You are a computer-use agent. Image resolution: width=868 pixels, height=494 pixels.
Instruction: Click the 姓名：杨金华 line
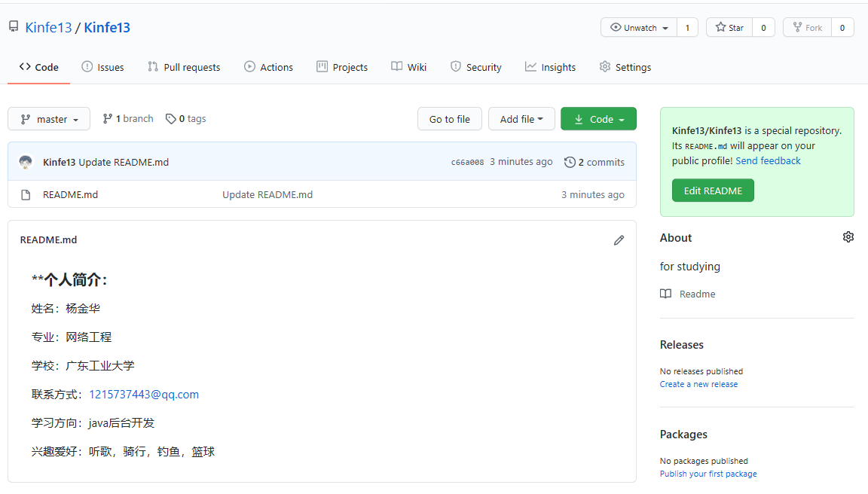(66, 309)
